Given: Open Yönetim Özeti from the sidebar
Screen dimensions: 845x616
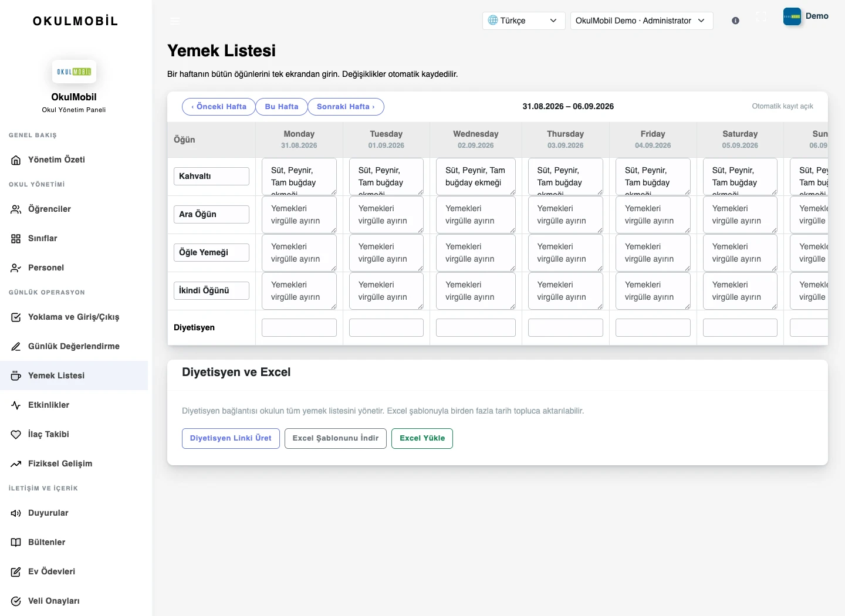Looking at the screenshot, I should pyautogui.click(x=74, y=160).
